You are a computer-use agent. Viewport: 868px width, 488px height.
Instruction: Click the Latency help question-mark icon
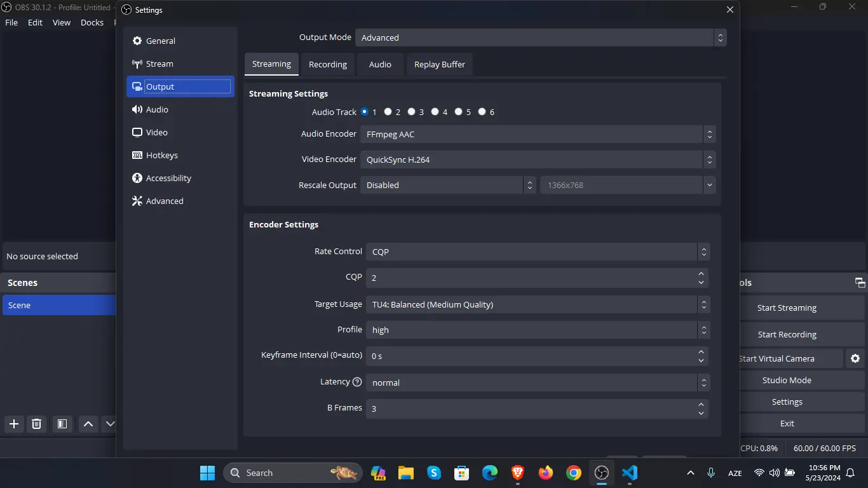pos(357,382)
